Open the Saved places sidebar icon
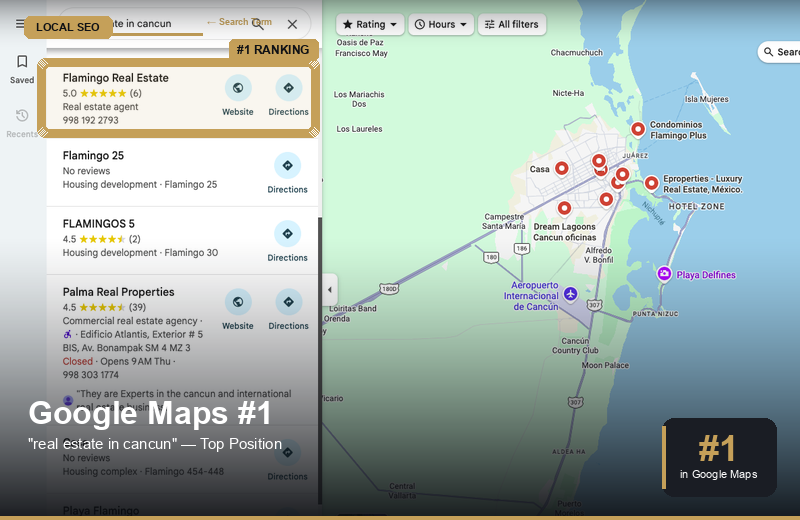This screenshot has width=800, height=520. pyautogui.click(x=22, y=68)
